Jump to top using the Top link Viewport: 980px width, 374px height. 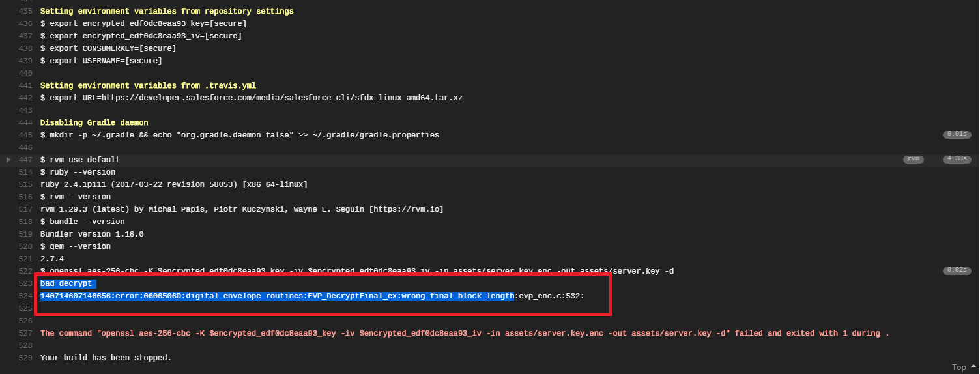pyautogui.click(x=958, y=367)
